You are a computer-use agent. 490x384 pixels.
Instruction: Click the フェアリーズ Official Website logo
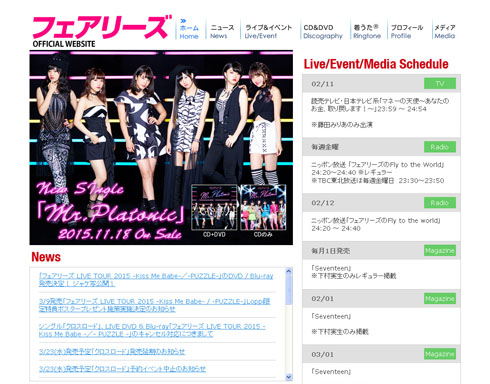[x=101, y=31]
